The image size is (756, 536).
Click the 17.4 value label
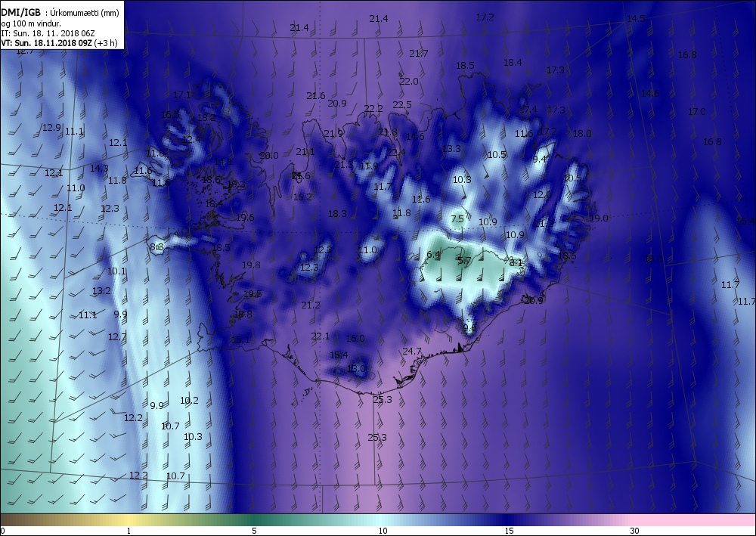click(x=528, y=110)
